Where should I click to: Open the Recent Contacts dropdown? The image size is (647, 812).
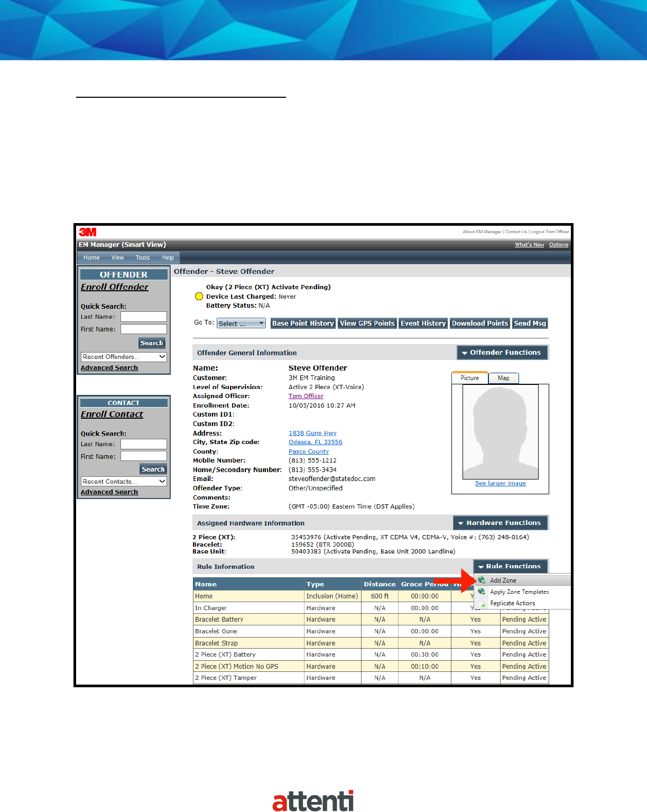click(x=124, y=482)
